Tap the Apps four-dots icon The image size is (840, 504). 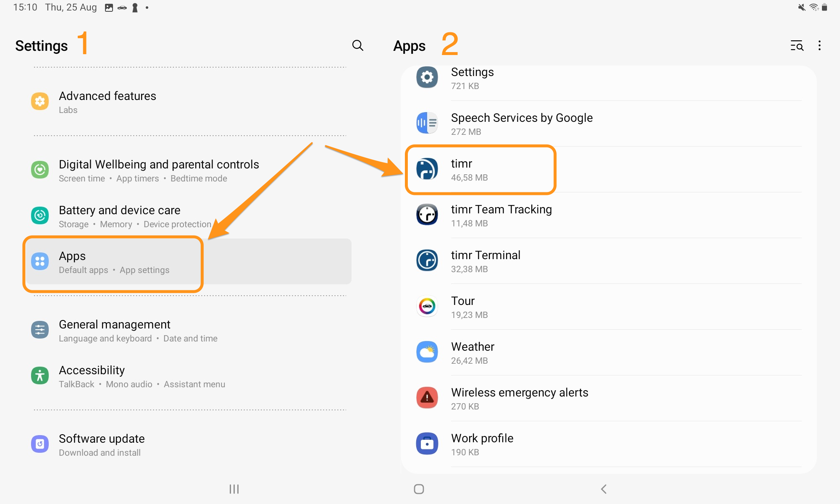point(40,261)
